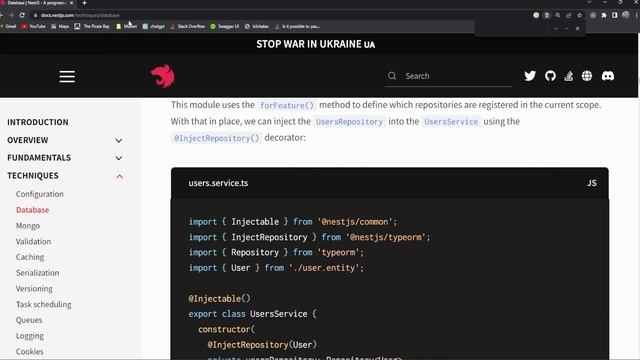Click the NestJS red cat logo

(x=162, y=76)
